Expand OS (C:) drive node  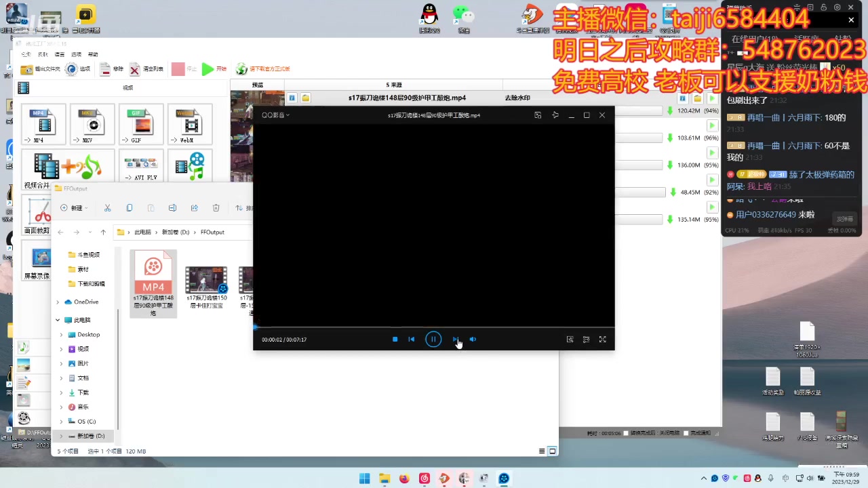pos(62,422)
